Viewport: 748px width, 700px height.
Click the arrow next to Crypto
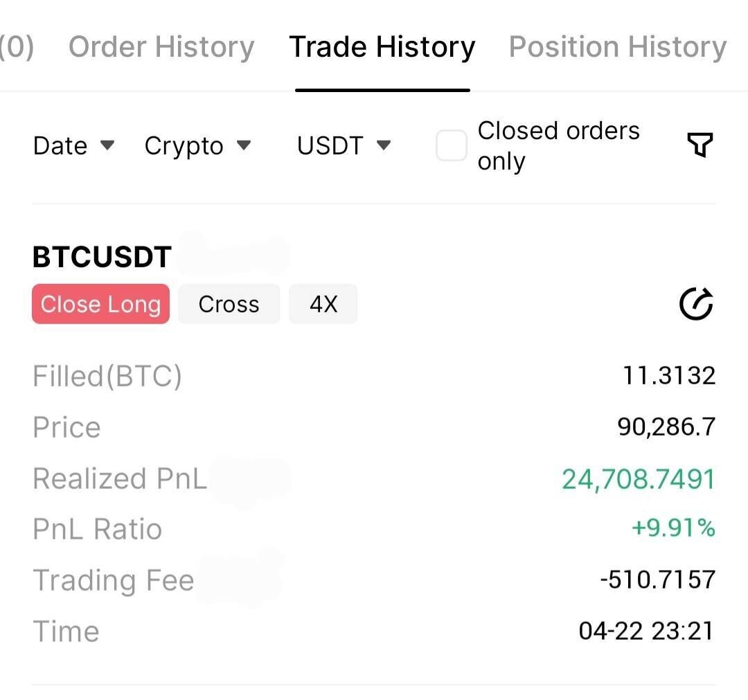[x=243, y=145]
